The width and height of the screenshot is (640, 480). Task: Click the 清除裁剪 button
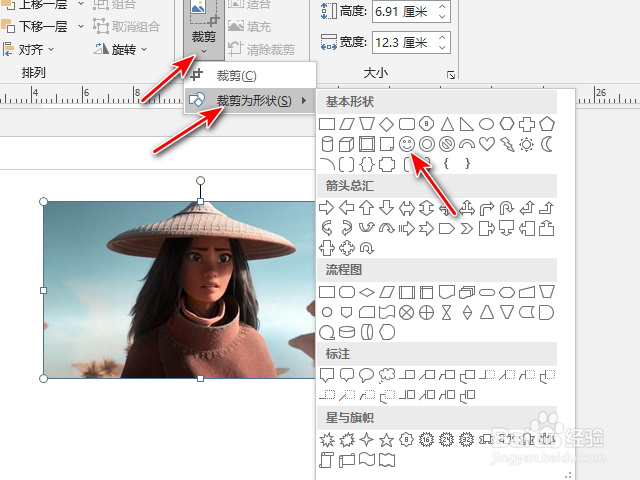pos(261,49)
